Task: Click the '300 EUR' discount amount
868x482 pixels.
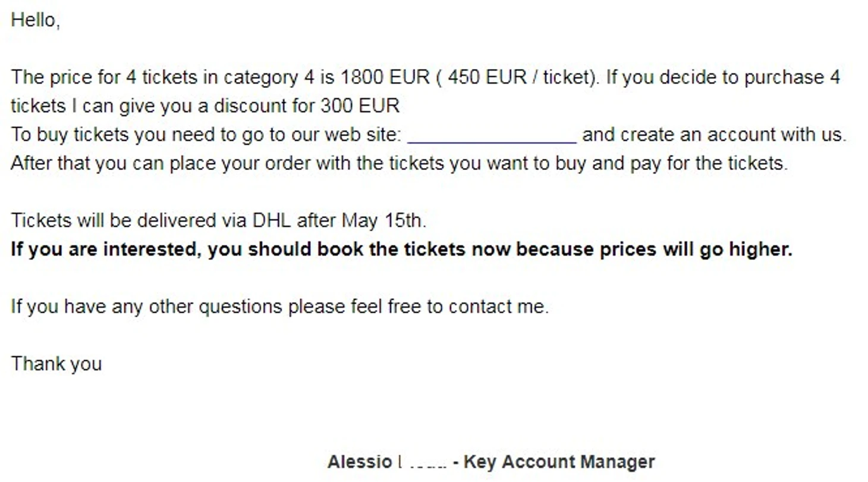Action: (360, 106)
